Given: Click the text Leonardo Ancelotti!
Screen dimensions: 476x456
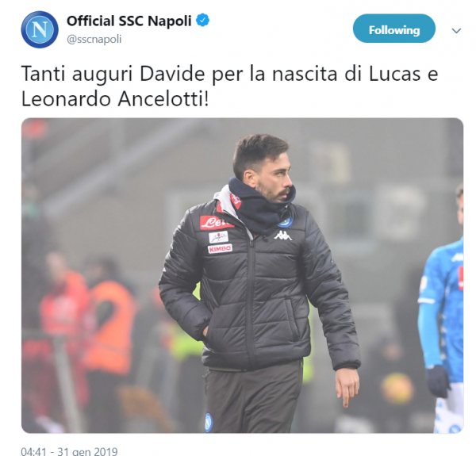Looking at the screenshot, I should pyautogui.click(x=115, y=99).
